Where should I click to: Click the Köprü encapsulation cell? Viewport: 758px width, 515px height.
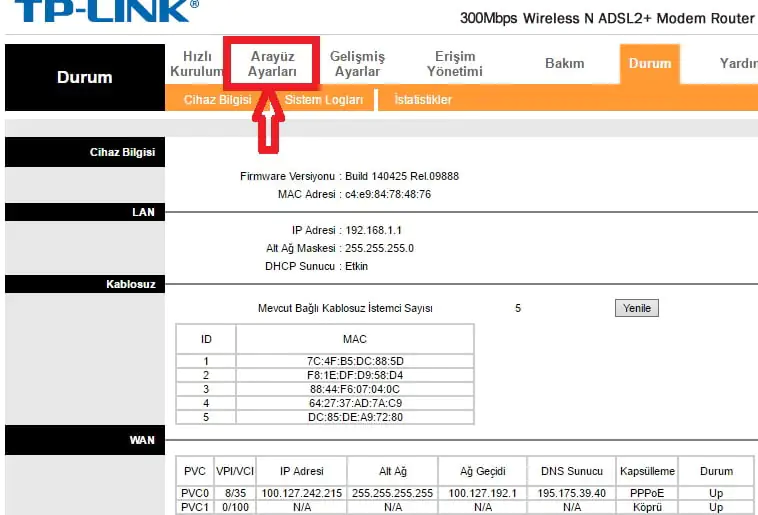click(x=647, y=507)
